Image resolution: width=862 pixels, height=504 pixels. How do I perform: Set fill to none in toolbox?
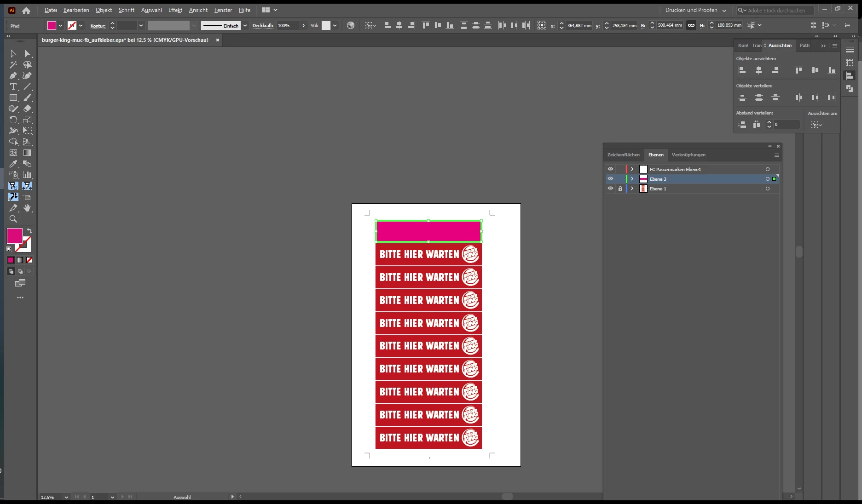click(29, 260)
